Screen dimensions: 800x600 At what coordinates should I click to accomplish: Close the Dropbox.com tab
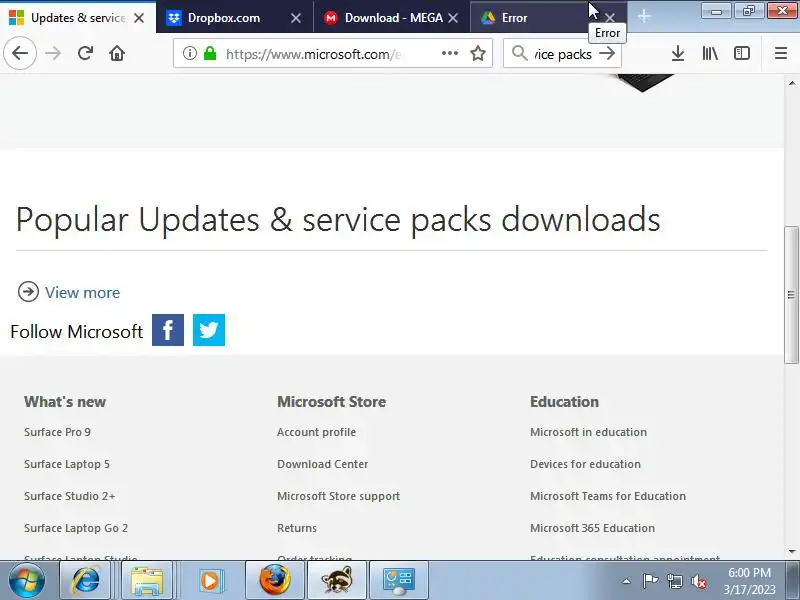tap(295, 18)
